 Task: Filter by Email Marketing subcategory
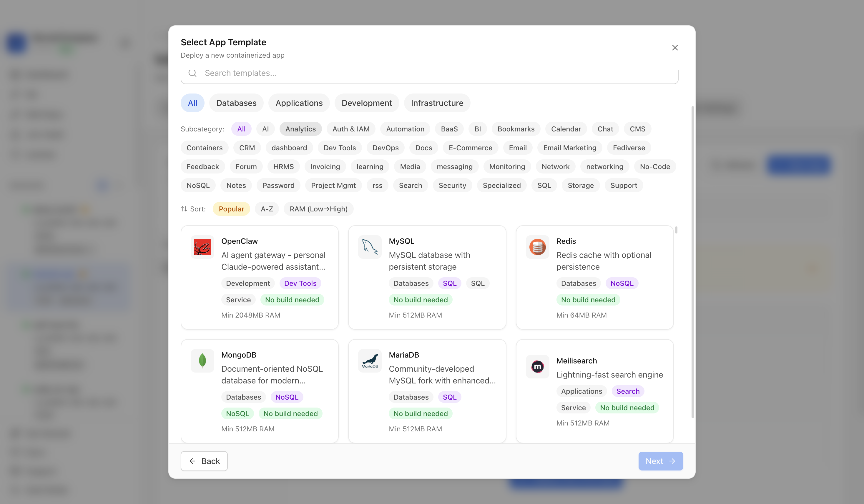(569, 148)
